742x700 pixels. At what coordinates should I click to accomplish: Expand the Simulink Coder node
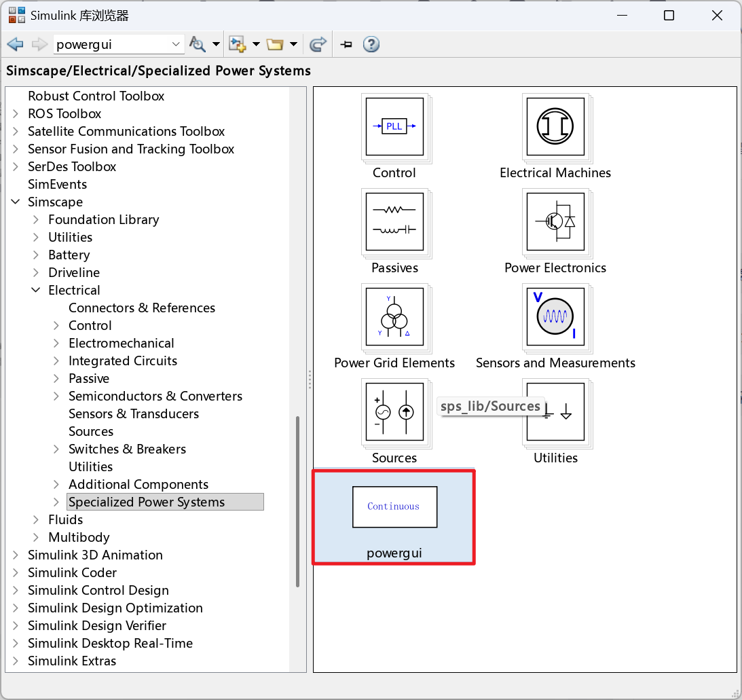pos(16,572)
